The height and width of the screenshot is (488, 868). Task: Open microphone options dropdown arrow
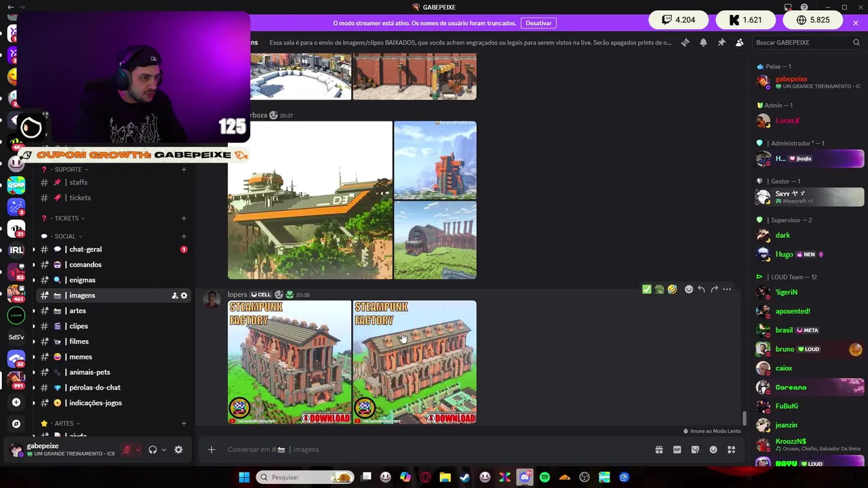[x=138, y=449]
